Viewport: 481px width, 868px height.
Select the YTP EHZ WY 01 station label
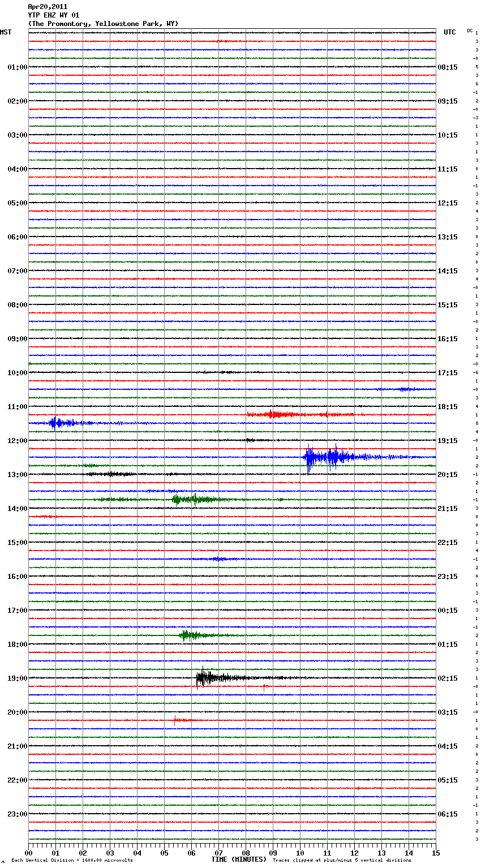tap(54, 15)
